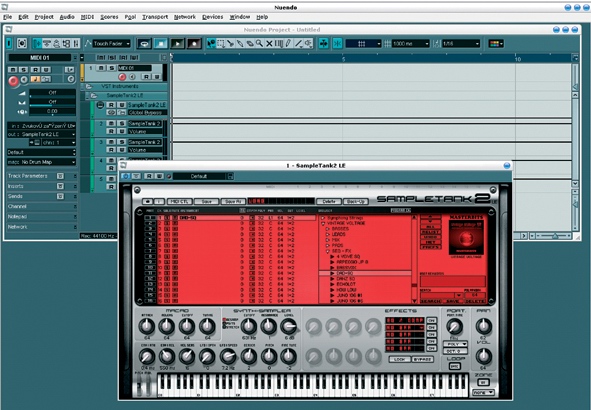591x410 pixels.
Task: Open the 1/16 quantize dropdown
Action: point(461,44)
